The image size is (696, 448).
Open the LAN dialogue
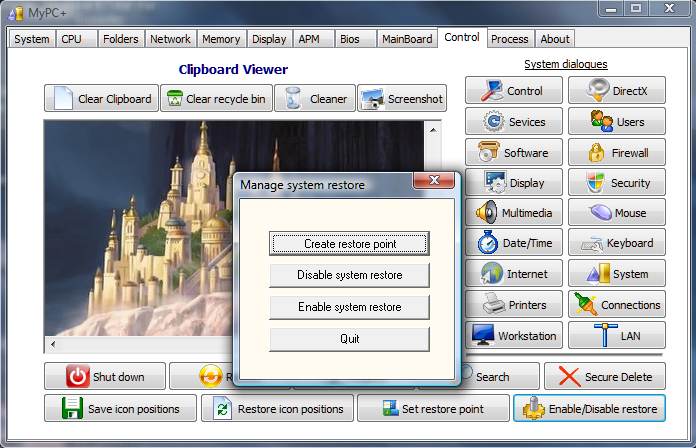617,335
